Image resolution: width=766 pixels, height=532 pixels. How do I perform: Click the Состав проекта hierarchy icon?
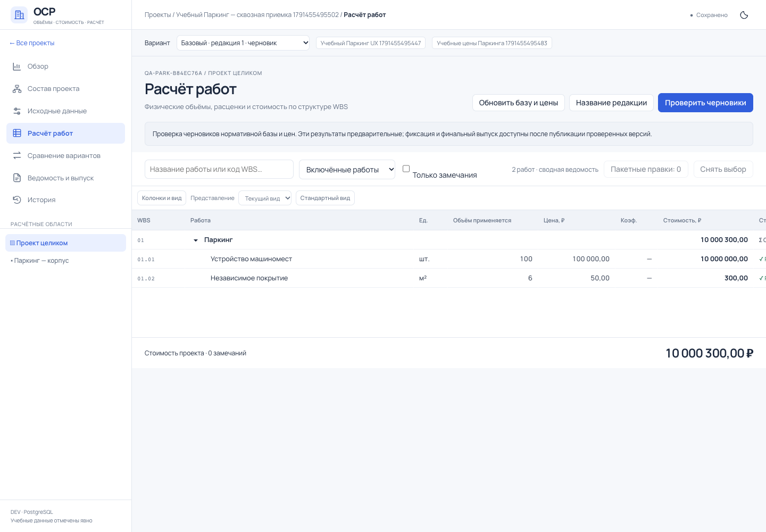(17, 89)
